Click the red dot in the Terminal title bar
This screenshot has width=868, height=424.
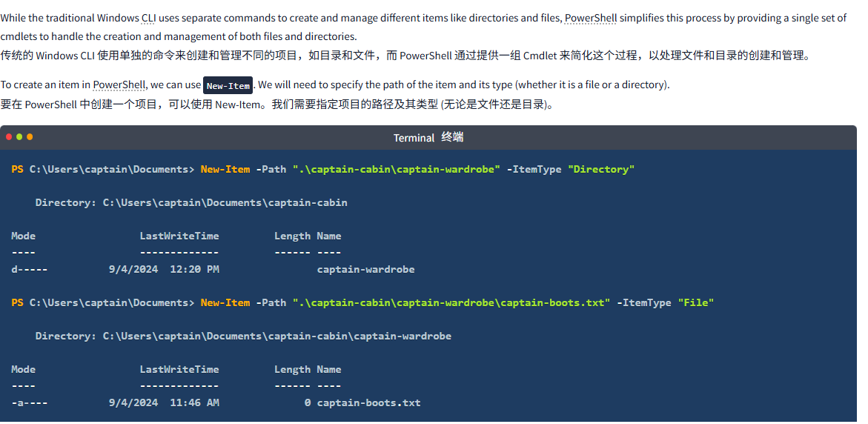click(x=9, y=136)
